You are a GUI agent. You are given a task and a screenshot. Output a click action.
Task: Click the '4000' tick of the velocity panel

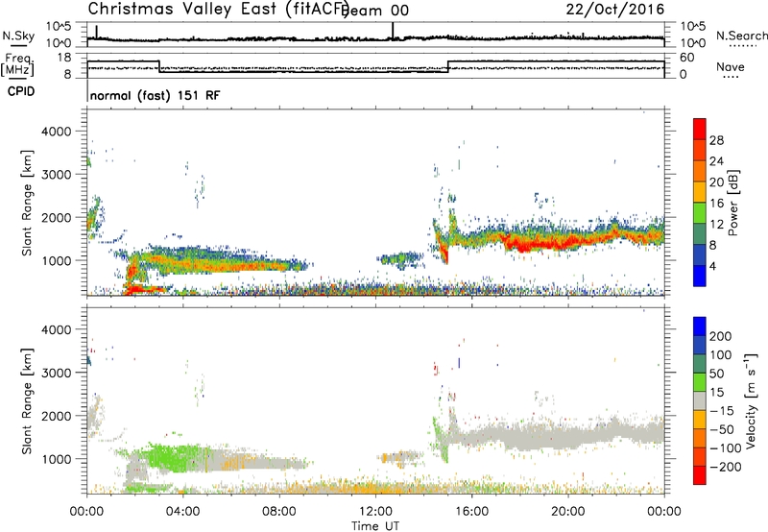click(x=57, y=329)
